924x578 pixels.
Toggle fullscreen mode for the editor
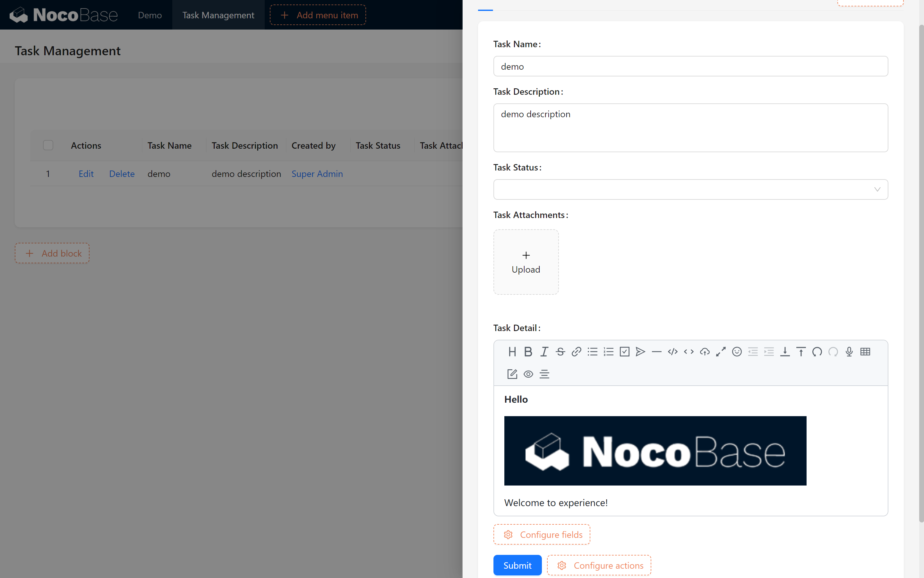(x=721, y=352)
